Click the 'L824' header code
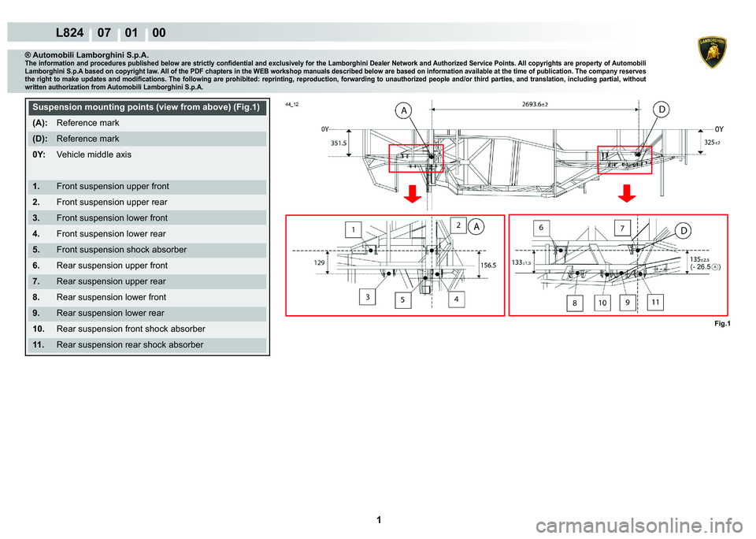This screenshot has height=539, width=756. pos(70,33)
